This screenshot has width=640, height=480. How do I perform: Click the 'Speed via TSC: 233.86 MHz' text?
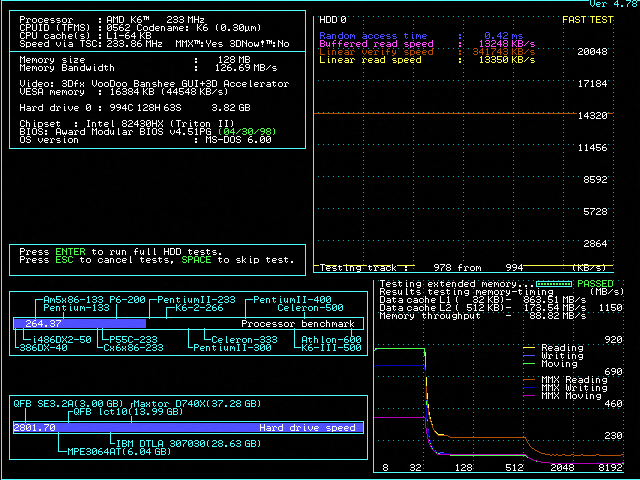coord(91,44)
